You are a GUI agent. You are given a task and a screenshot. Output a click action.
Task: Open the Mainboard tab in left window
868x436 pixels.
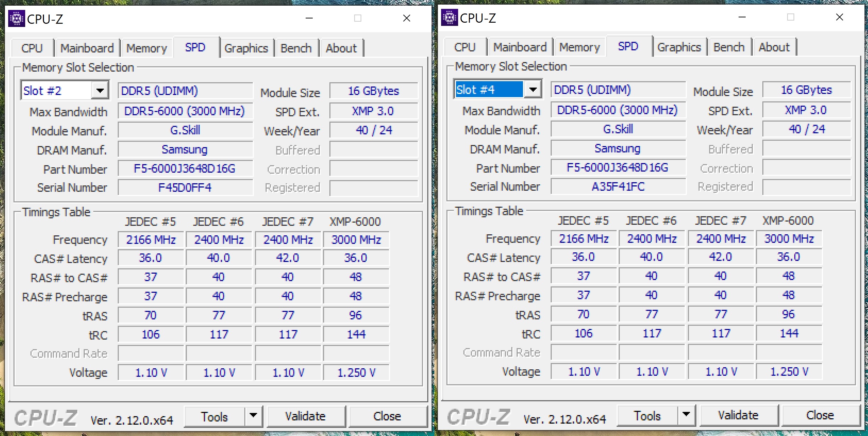coord(87,48)
